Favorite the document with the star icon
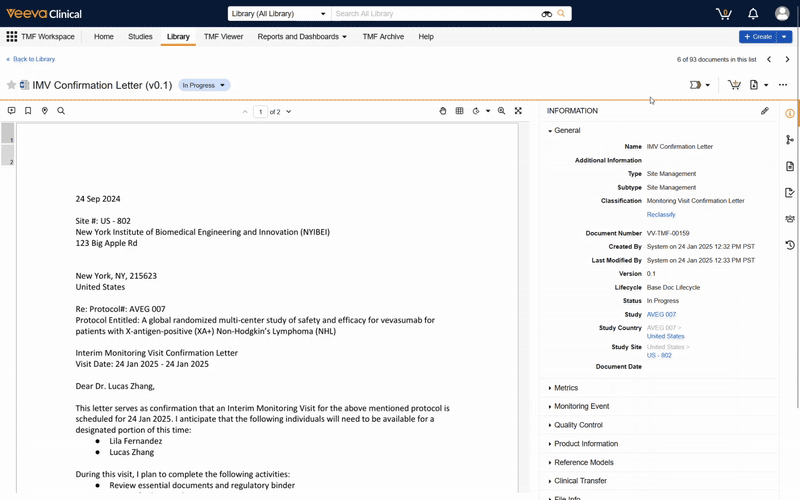This screenshot has width=800, height=500. point(11,85)
